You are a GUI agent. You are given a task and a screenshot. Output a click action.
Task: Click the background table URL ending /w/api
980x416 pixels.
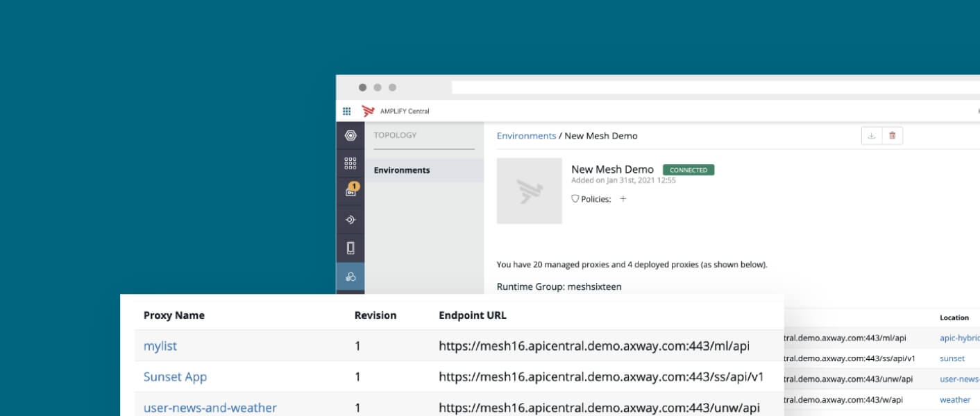tap(843, 399)
